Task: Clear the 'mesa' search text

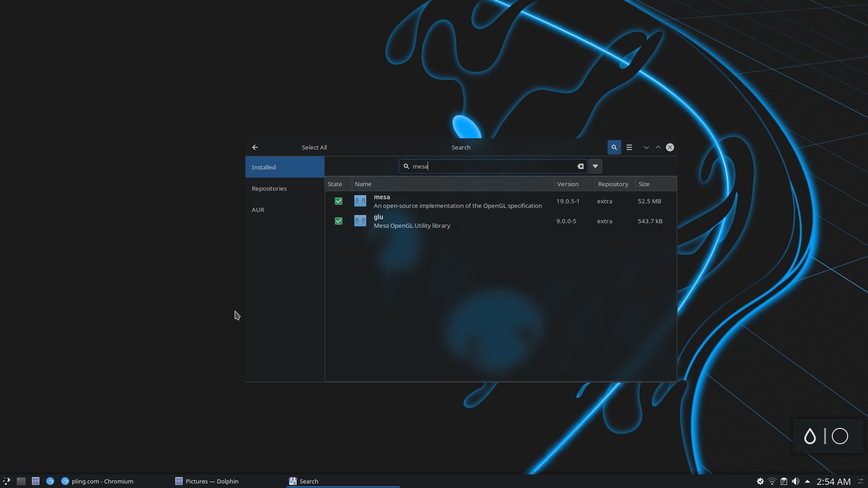Action: 580,166
